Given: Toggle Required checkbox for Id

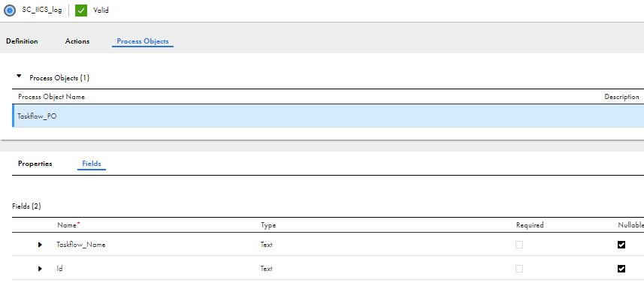Looking at the screenshot, I should 519,269.
